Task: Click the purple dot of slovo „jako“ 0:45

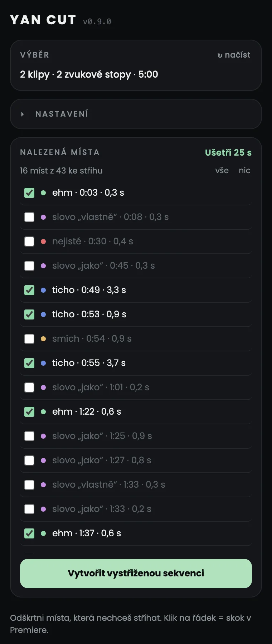Action: (x=43, y=266)
